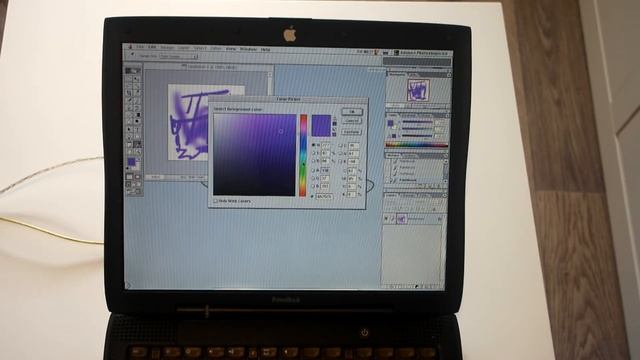This screenshot has height=360, width=640.
Task: Click Cancel in the Color Picker
Action: point(351,121)
